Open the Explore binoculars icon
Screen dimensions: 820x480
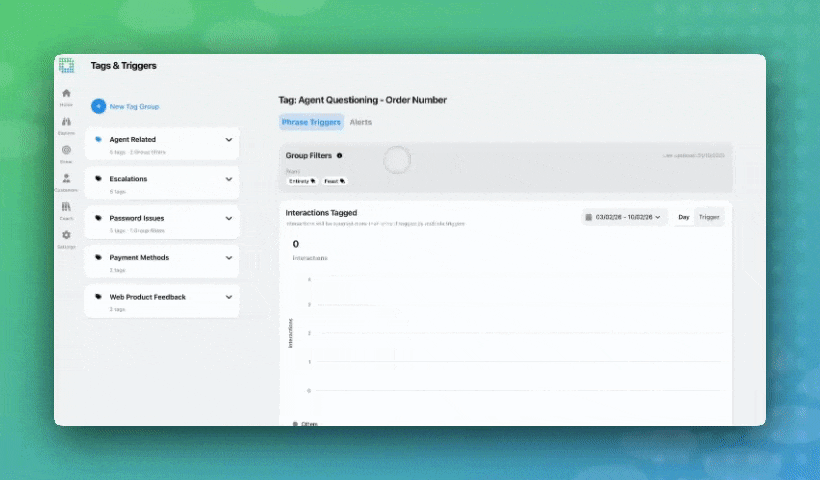pos(66,122)
